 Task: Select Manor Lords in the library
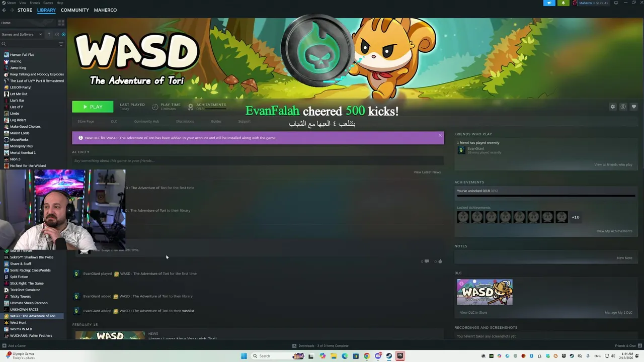tap(20, 133)
